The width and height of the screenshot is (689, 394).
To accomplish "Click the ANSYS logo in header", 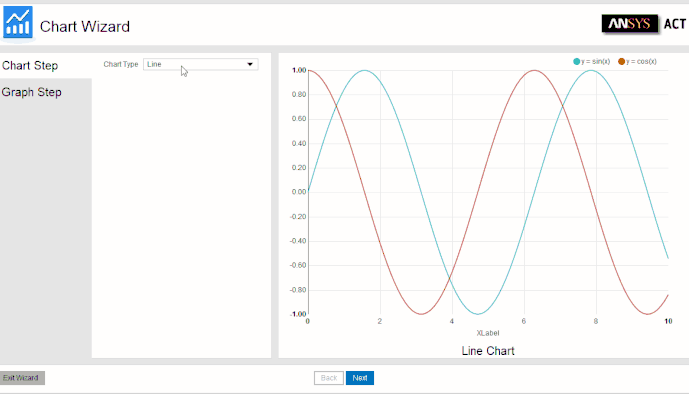I will [x=629, y=23].
